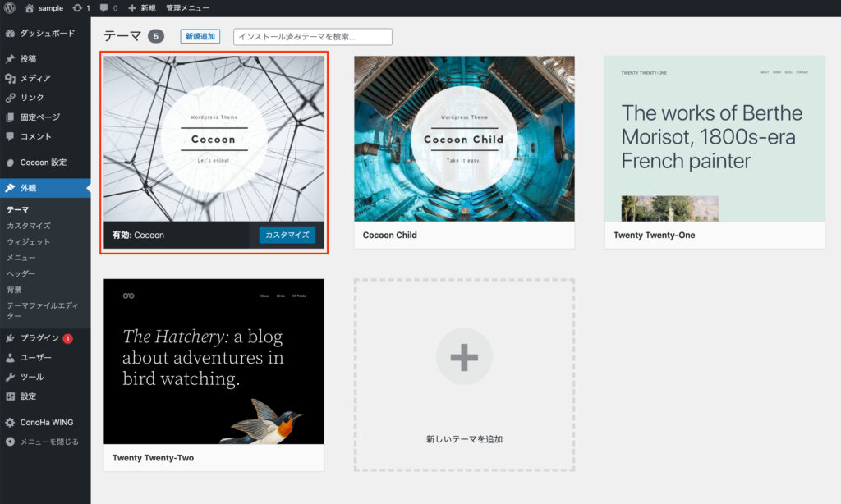Click the theme count badge 5
This screenshot has width=841, height=504.
(156, 36)
